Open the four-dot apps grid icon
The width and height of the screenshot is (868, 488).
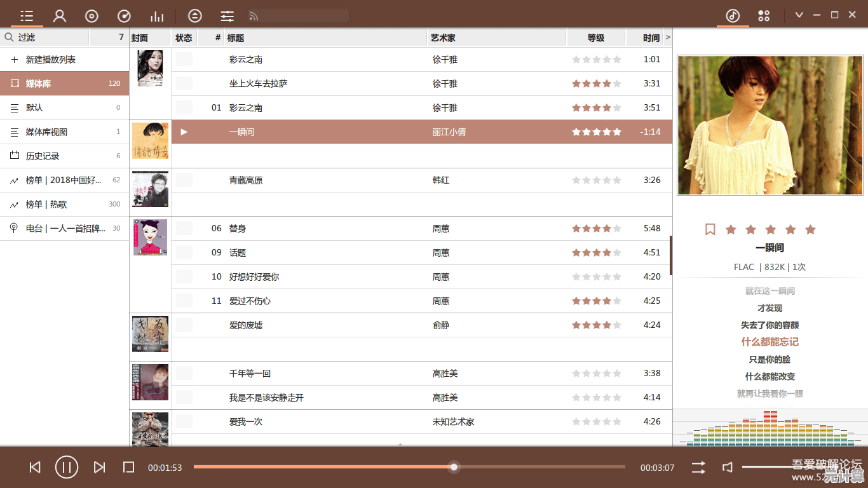(764, 16)
